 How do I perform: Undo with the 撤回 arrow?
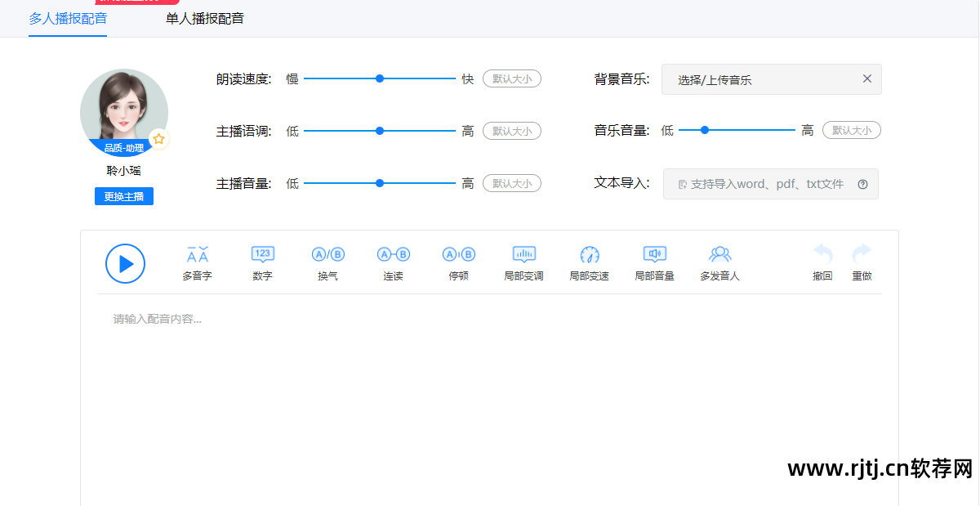[822, 263]
